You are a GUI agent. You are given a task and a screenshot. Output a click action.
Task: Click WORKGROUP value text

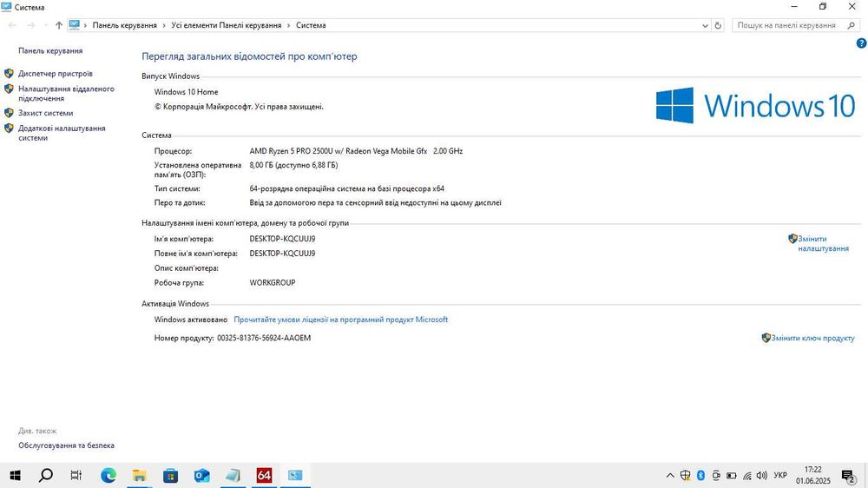point(273,282)
